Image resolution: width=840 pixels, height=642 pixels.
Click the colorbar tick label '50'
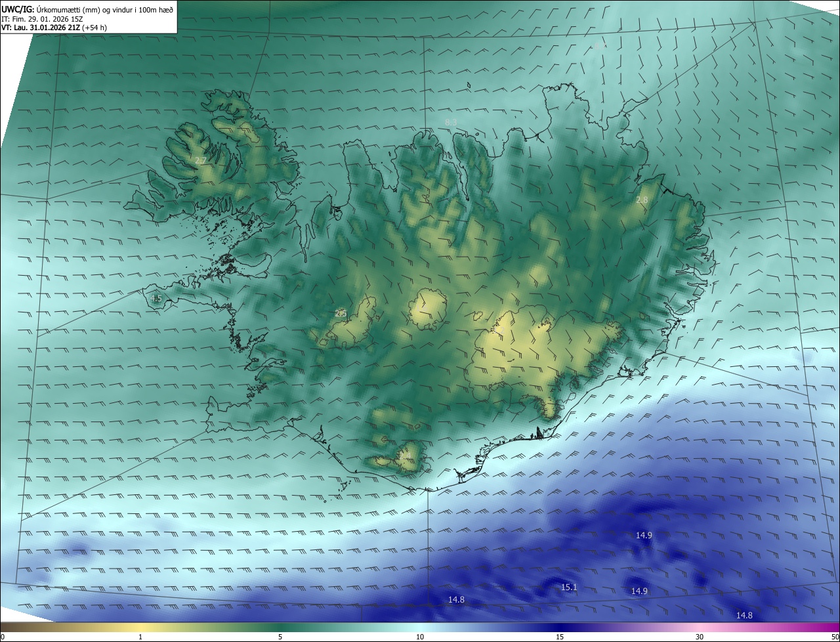(835, 637)
